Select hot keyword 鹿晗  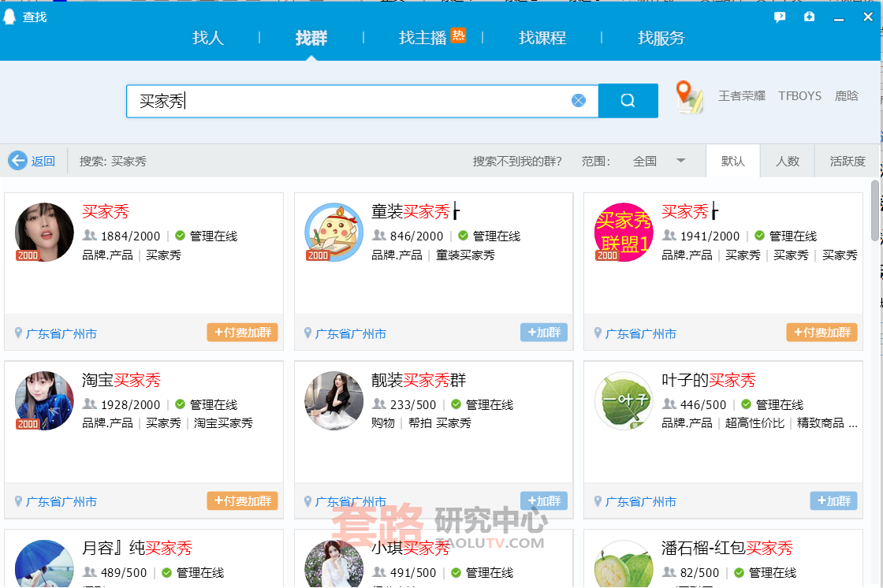tap(847, 95)
